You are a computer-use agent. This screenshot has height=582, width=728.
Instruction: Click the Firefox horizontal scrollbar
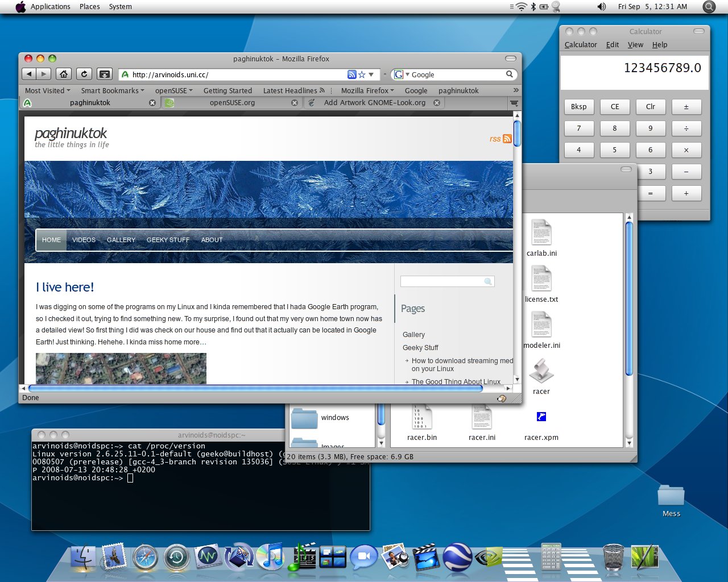tap(255, 388)
